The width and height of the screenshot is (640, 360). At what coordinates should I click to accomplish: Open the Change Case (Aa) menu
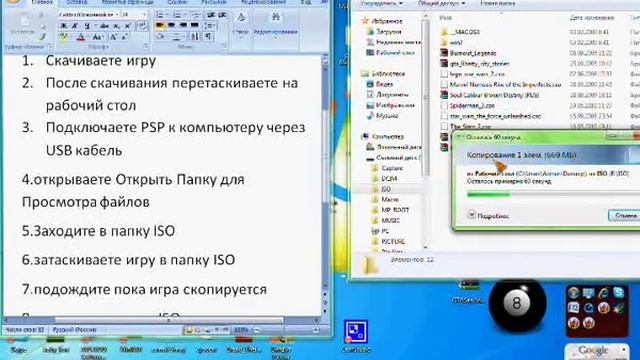[98, 37]
